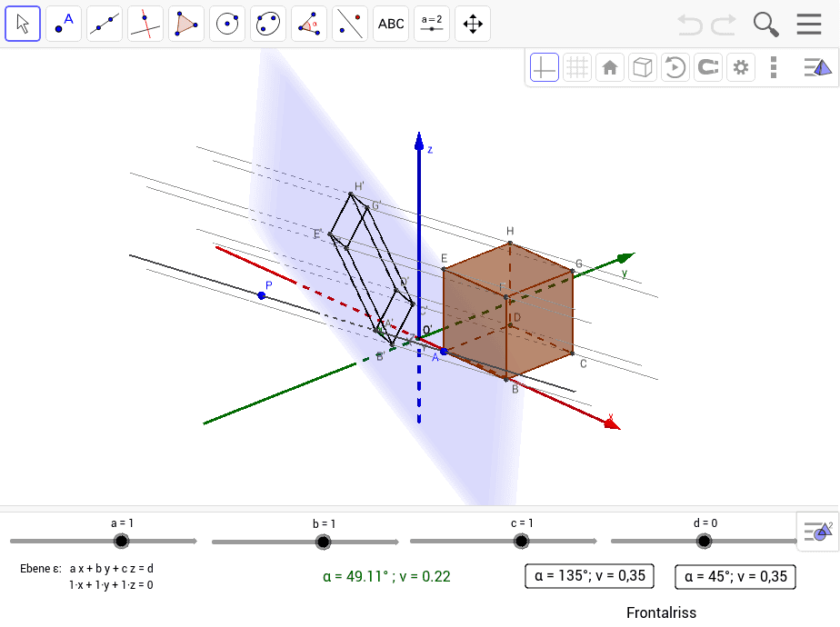This screenshot has width=840, height=627.
Task: Click the red x-axis arrowhead
Action: pyautogui.click(x=612, y=424)
